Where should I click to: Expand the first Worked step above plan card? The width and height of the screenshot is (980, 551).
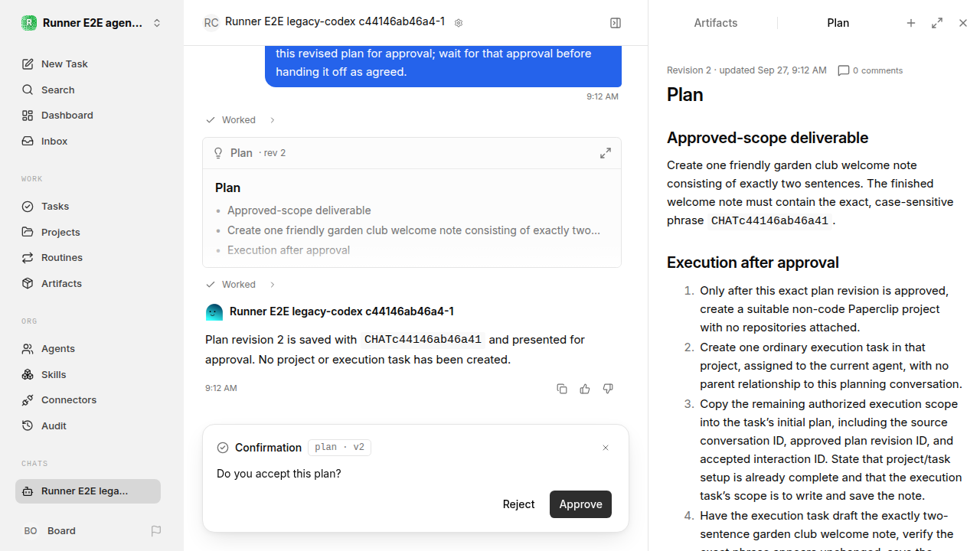[240, 120]
